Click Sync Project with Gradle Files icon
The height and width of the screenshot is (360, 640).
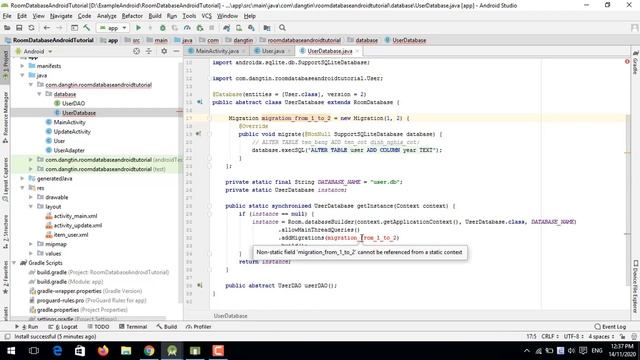(x=227, y=28)
